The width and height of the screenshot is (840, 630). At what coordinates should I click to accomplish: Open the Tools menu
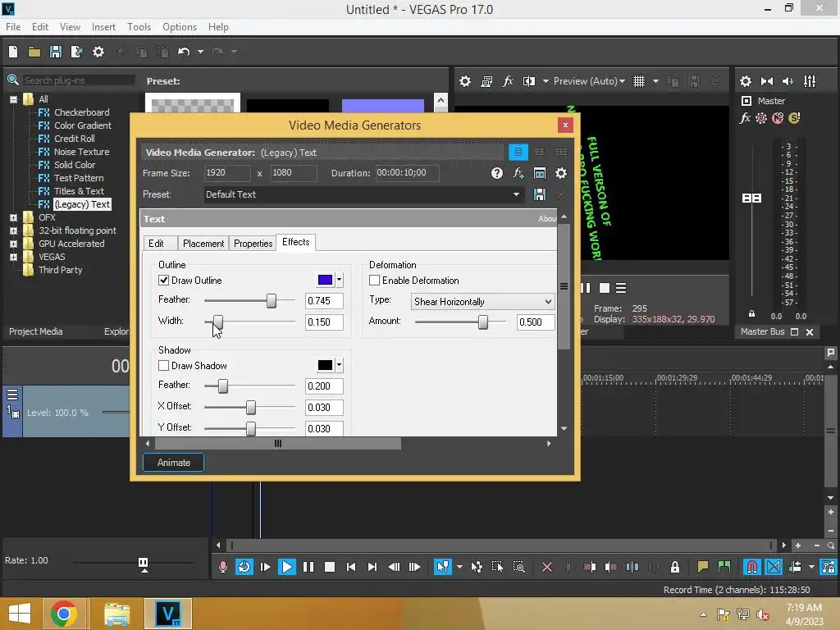(x=139, y=27)
